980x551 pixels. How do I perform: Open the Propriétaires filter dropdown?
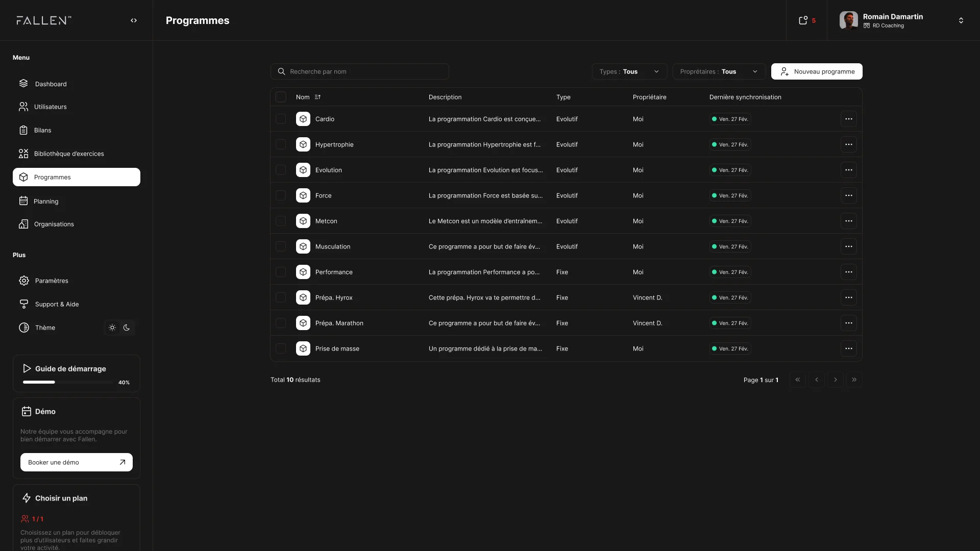719,71
